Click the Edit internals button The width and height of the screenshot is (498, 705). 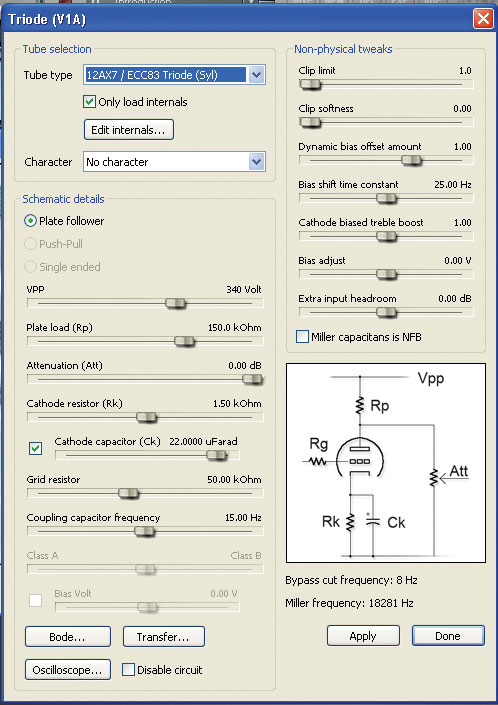coord(129,130)
